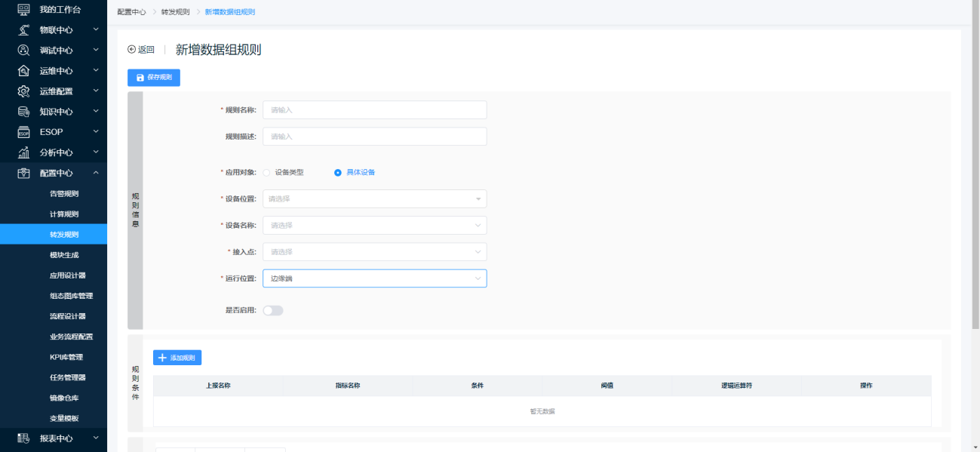Toggle the 是否启用 switch on
980x452 pixels.
coord(272,310)
